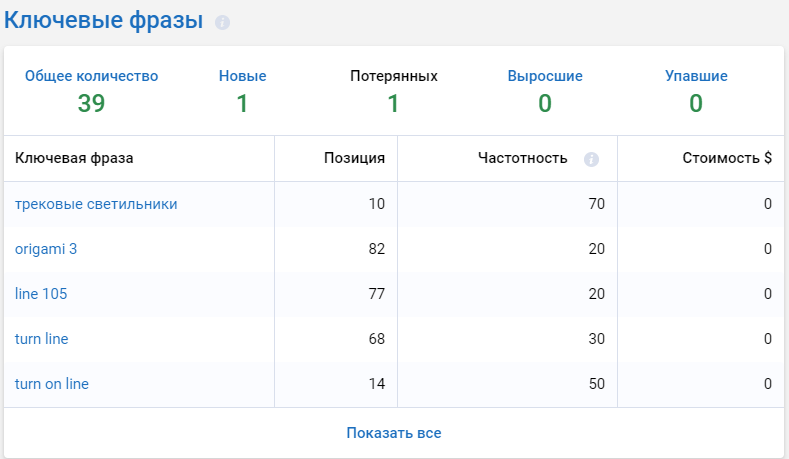Click the total count number 39
The height and width of the screenshot is (459, 789).
point(92,104)
